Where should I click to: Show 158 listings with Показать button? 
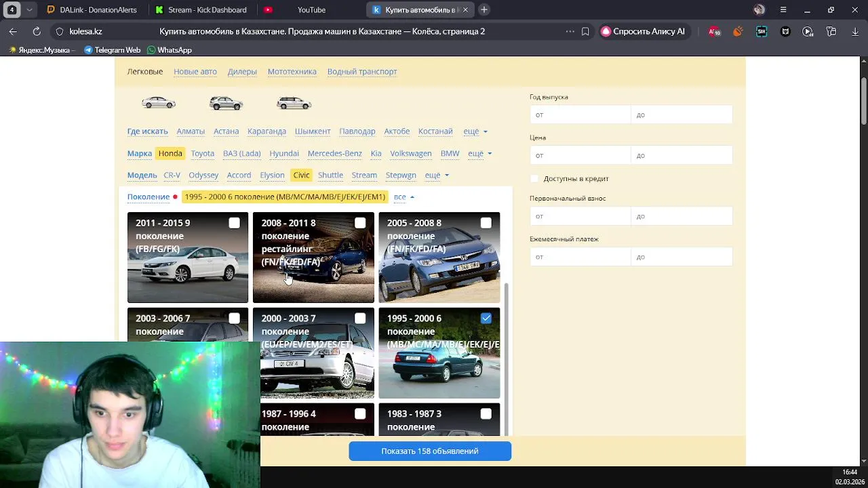pyautogui.click(x=430, y=451)
